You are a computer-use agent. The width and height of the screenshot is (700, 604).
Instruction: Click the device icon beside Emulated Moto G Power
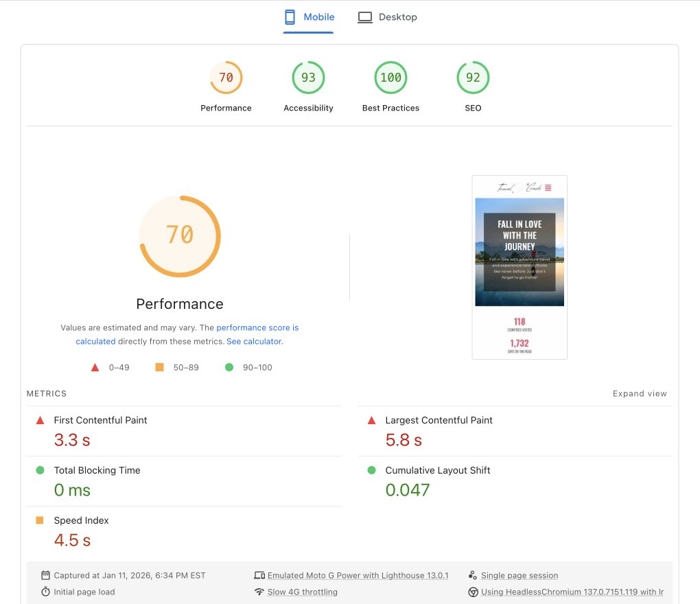coord(260,575)
